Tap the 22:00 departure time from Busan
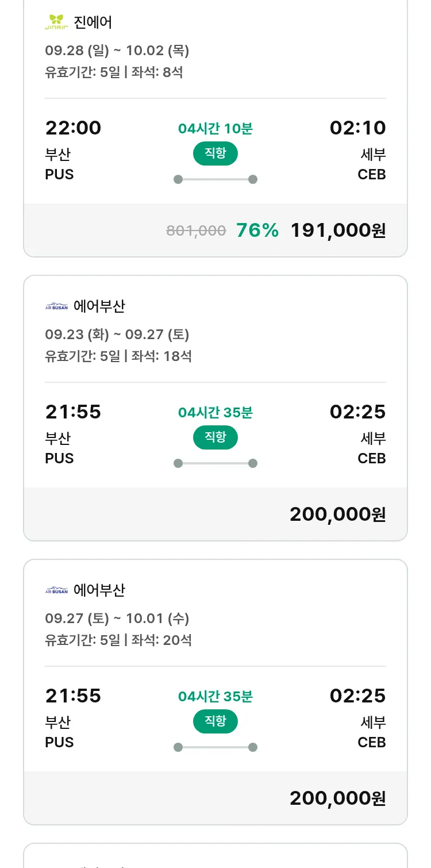This screenshot has width=431, height=868. [73, 128]
